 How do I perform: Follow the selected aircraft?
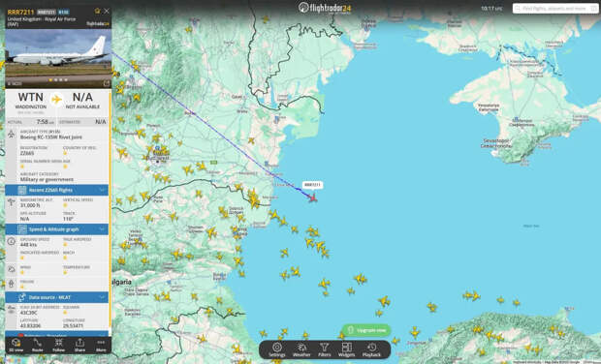(x=58, y=345)
